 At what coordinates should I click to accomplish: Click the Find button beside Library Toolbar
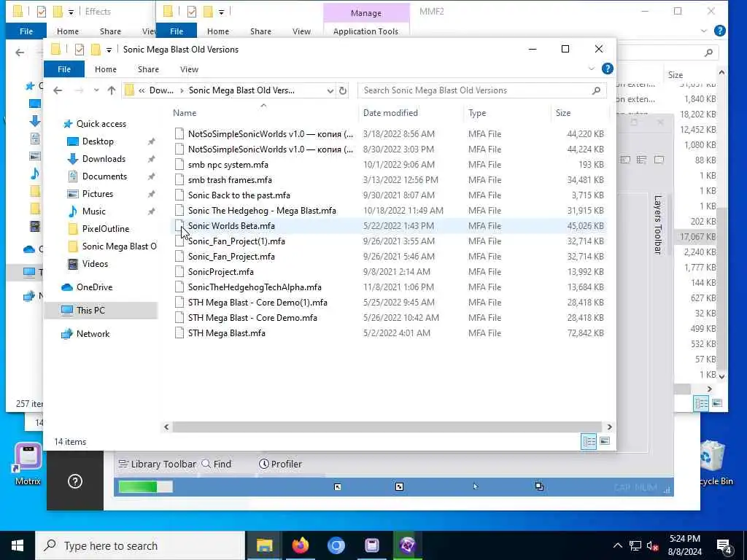point(216,464)
